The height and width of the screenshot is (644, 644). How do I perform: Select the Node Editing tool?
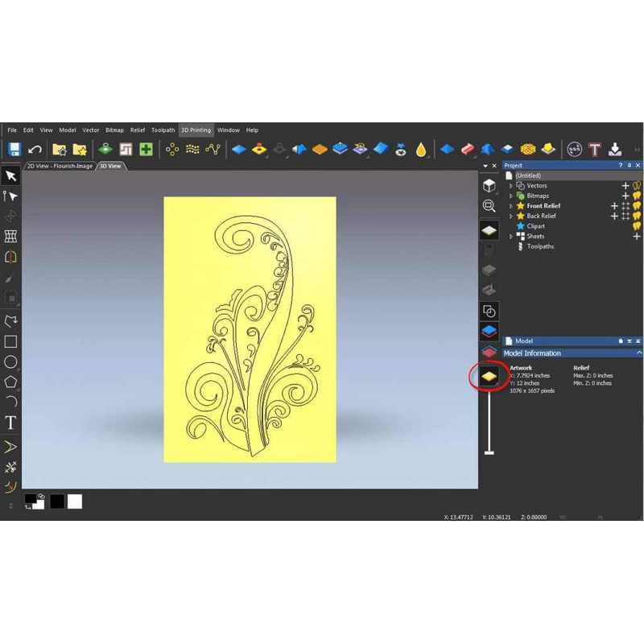click(11, 196)
